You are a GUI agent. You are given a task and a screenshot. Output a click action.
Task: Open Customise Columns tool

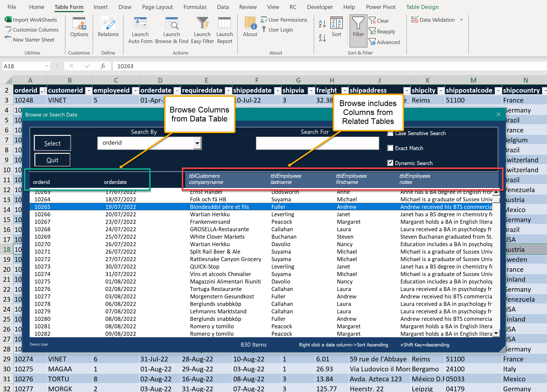click(32, 30)
